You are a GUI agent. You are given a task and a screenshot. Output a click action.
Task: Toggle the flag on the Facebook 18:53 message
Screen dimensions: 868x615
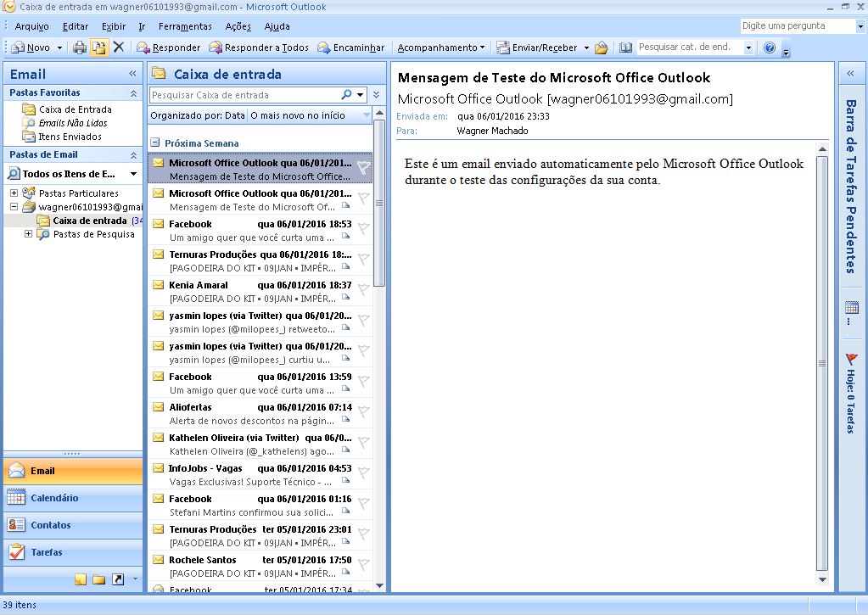364,228
